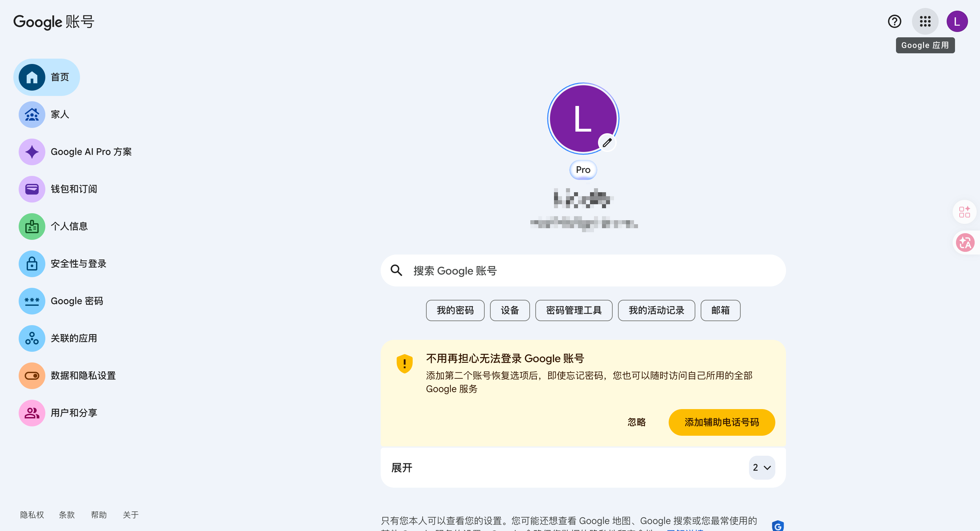This screenshot has height=531, width=980.
Task: Click the yellow warning shield icon
Action: (x=404, y=363)
